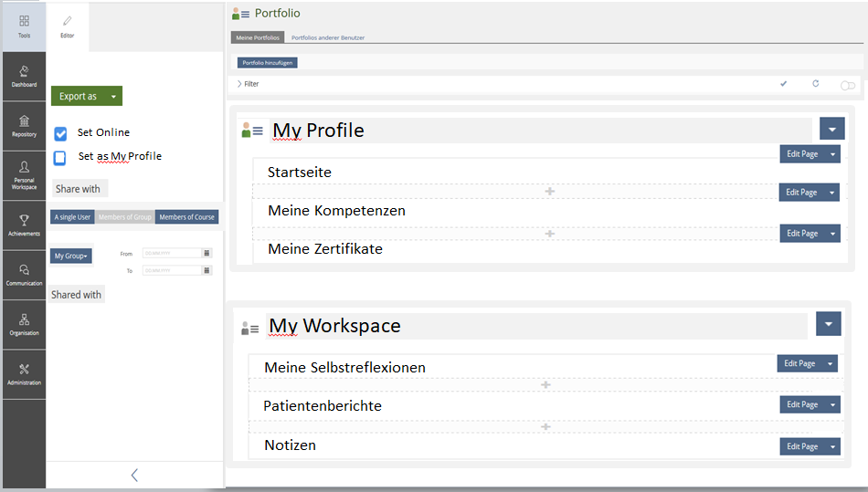Image resolution: width=868 pixels, height=492 pixels.
Task: Enable the Set as My Profile checkbox
Action: 60,157
